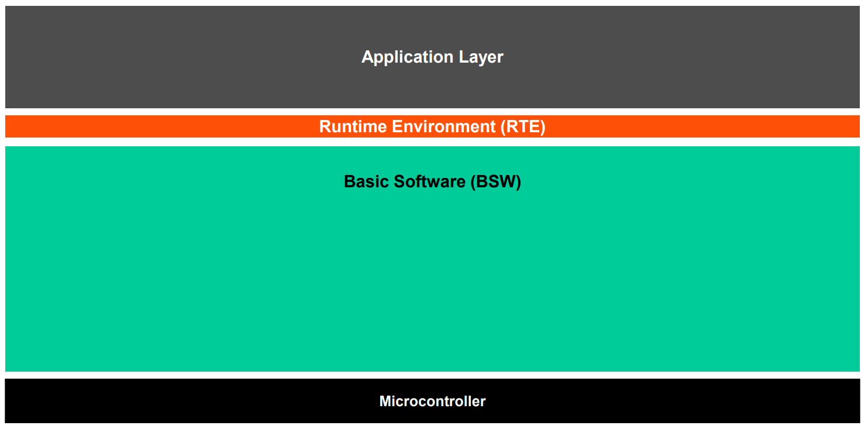The width and height of the screenshot is (868, 429).
Task: Select the "Basic Software (BSW)" heading
Action: click(x=432, y=181)
